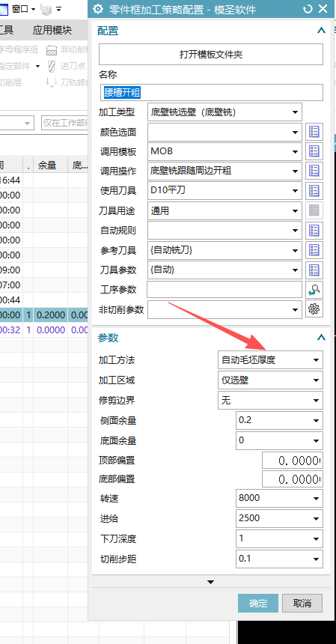Collapse the 参数 section chevron
This screenshot has height=644, width=336.
point(321,338)
